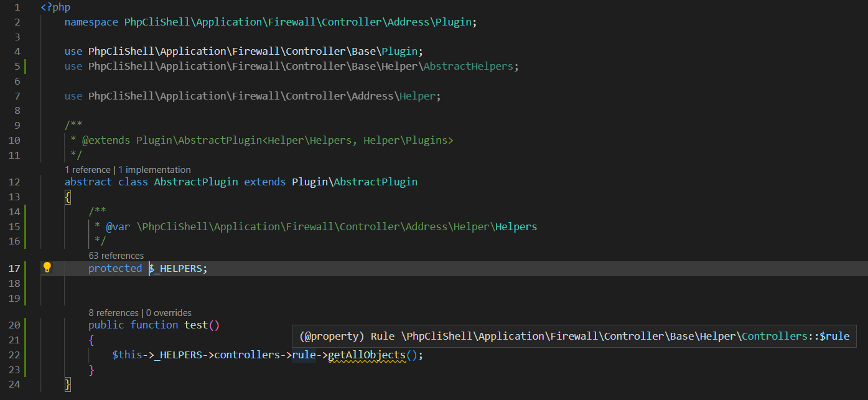Click the lightbulb quick-fix icon on line 17
This screenshot has width=868, height=400.
(47, 267)
